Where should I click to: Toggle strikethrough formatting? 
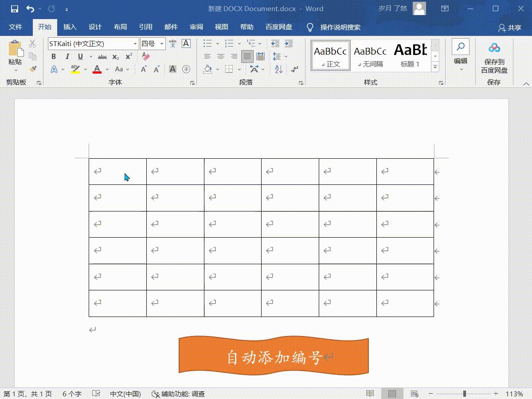tap(102, 56)
